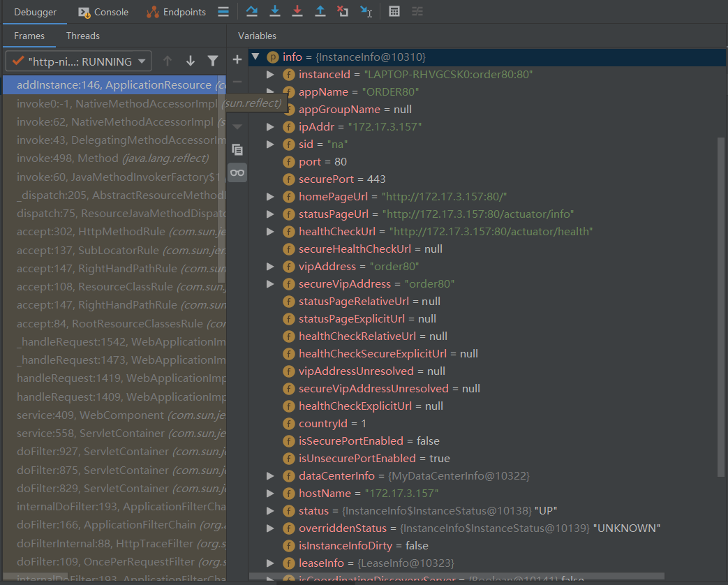
Task: Switch to the Debugger tab
Action: tap(36, 12)
